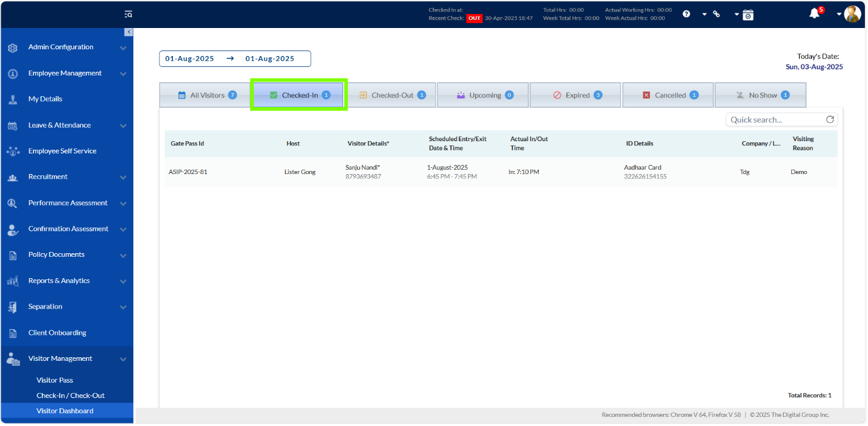This screenshot has width=868, height=426.
Task: Click the Reports & Analytics chart icon
Action: (x=13, y=281)
